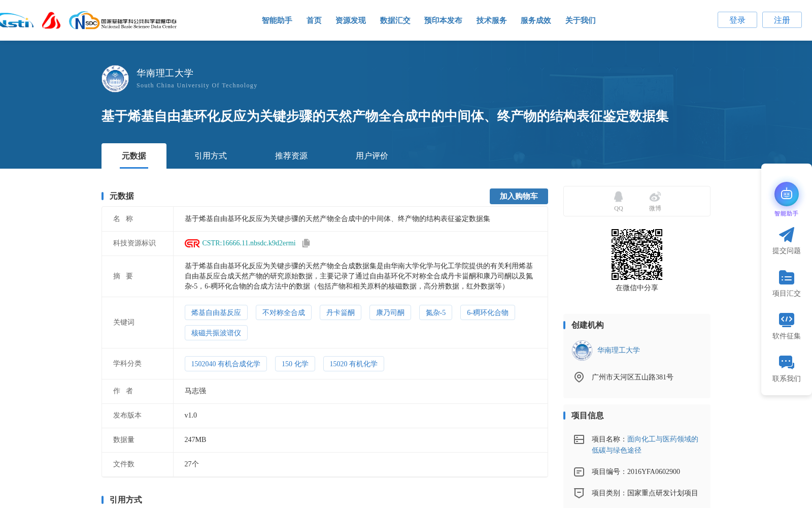This screenshot has height=508, width=812.
Task: Open 智能助手 in top navigation
Action: tap(277, 20)
